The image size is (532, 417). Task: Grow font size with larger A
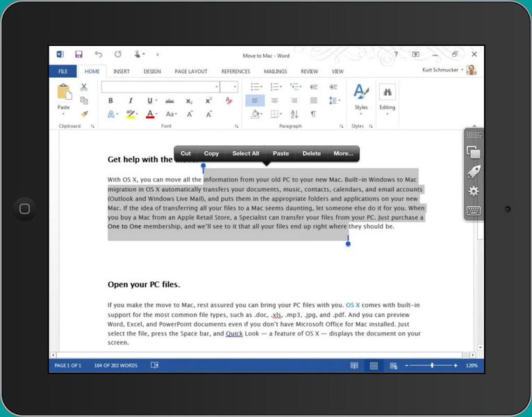point(190,114)
